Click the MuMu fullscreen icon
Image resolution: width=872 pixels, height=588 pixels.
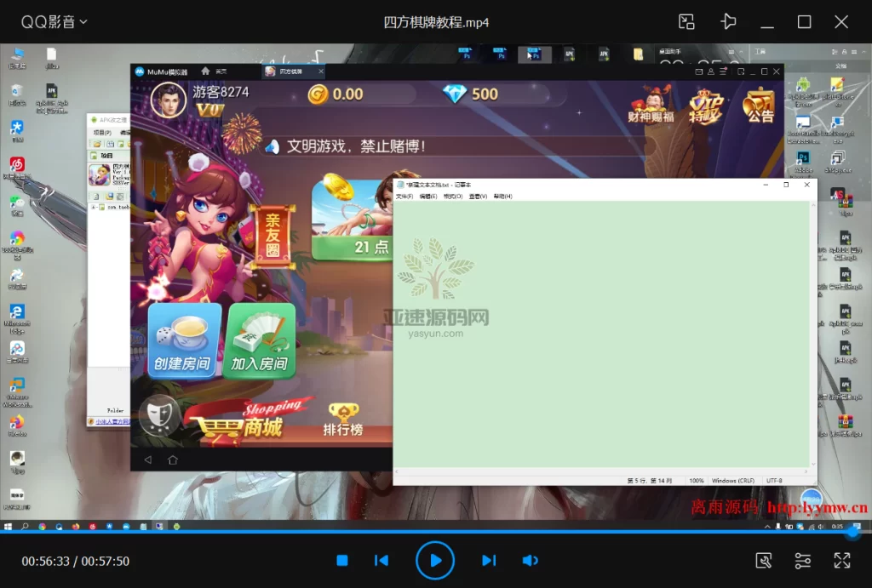[741, 71]
